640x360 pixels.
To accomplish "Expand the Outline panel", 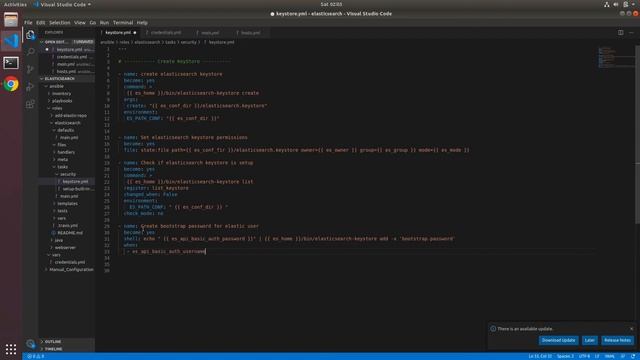I will pos(67,341).
